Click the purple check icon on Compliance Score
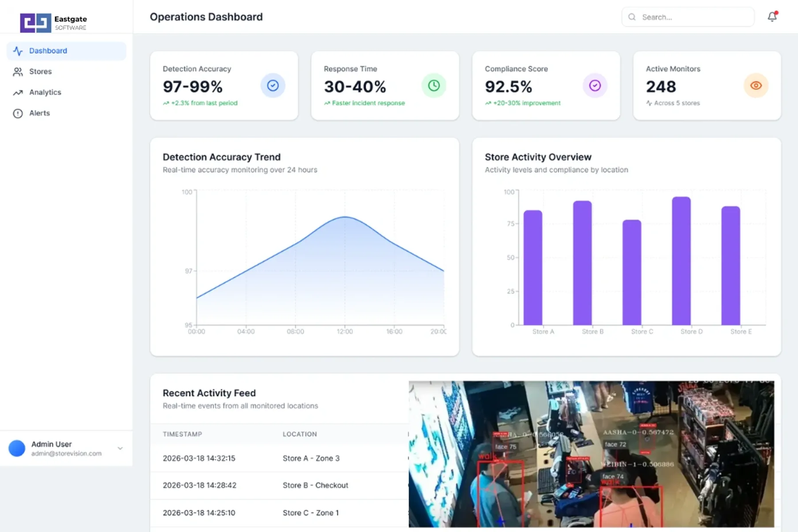 click(x=595, y=86)
